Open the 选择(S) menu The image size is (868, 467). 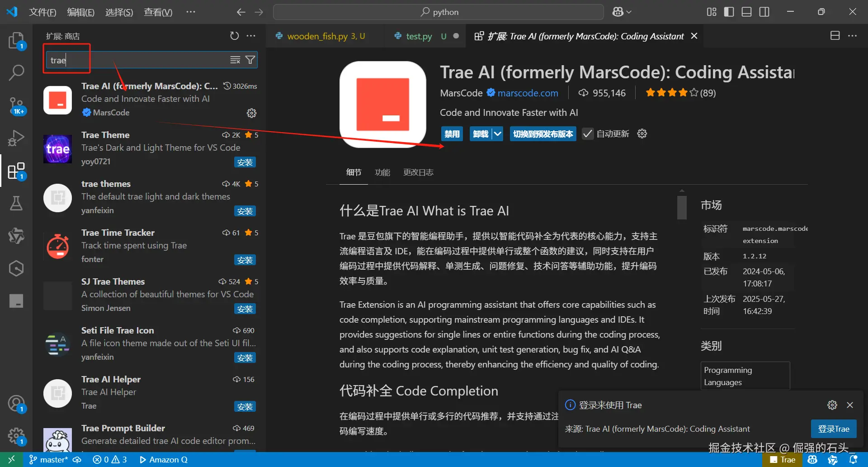(119, 12)
